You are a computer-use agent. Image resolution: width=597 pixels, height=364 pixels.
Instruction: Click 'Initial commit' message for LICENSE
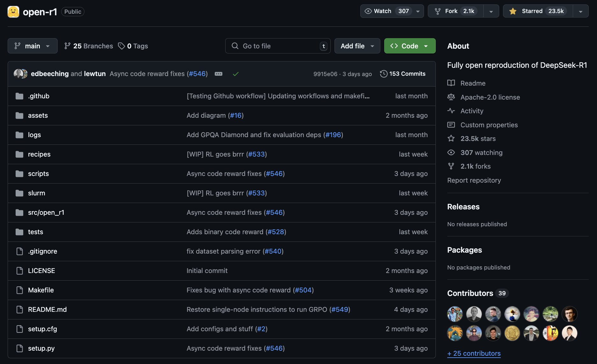tap(207, 271)
